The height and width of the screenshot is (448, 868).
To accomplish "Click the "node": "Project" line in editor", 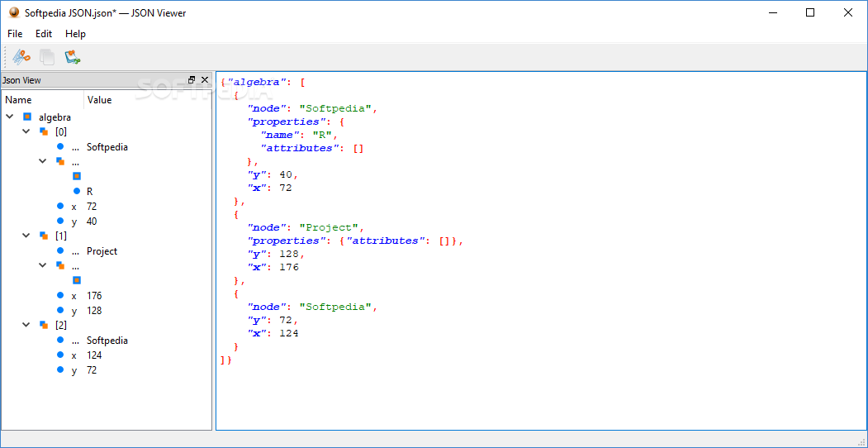I will (x=306, y=227).
